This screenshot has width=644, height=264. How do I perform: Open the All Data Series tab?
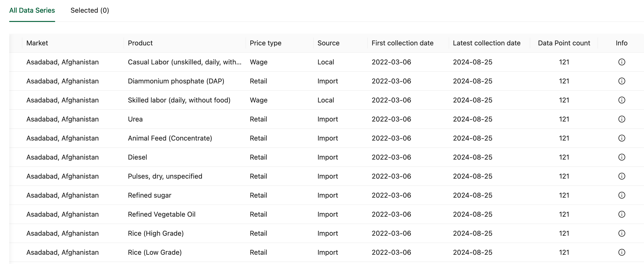click(32, 10)
